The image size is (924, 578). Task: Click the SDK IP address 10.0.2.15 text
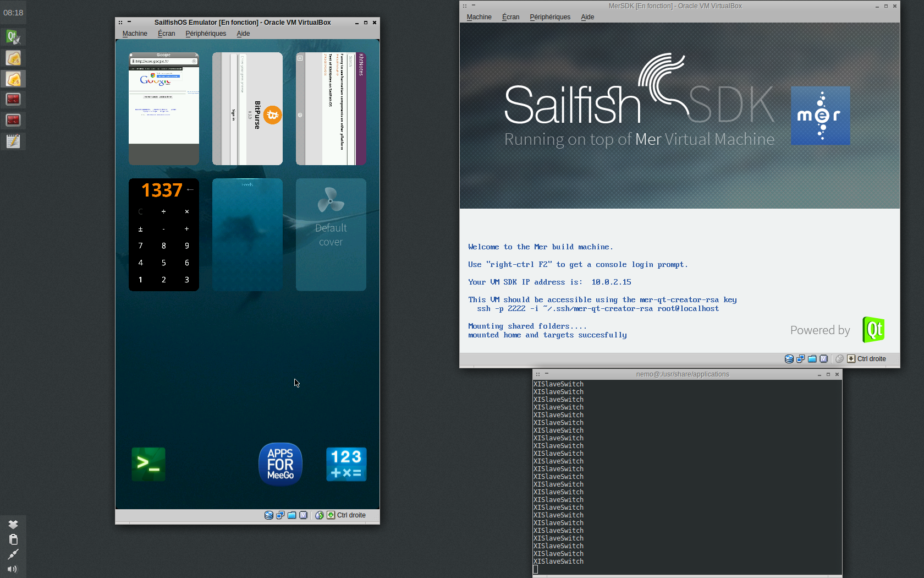coord(611,282)
